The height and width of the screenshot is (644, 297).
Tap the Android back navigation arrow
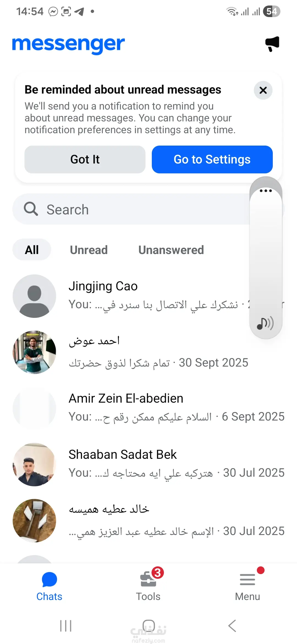tap(232, 626)
